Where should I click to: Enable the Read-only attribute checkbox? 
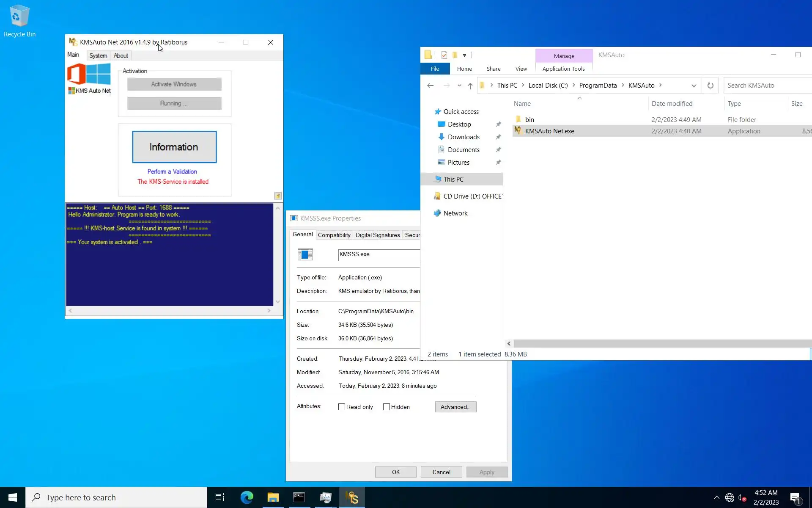[x=342, y=407]
